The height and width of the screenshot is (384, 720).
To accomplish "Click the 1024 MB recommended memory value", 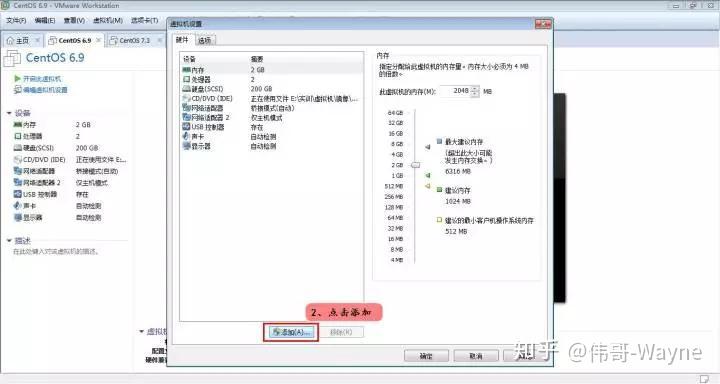I will click(458, 201).
